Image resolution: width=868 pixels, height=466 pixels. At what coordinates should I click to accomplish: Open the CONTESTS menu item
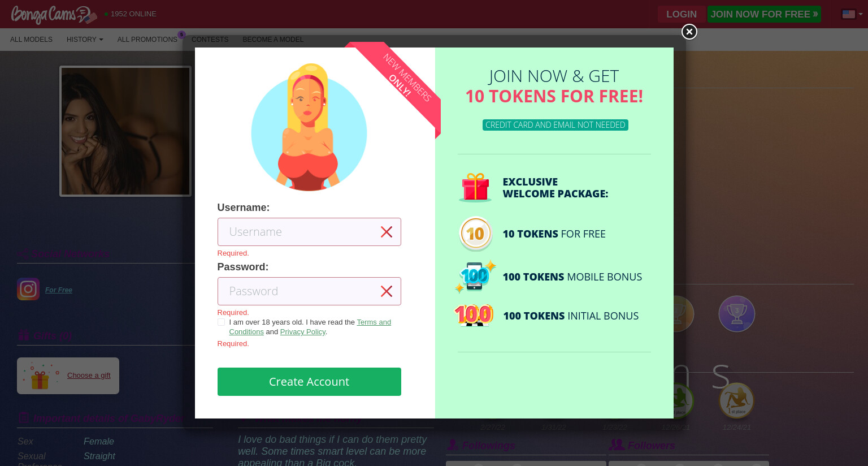(x=210, y=40)
